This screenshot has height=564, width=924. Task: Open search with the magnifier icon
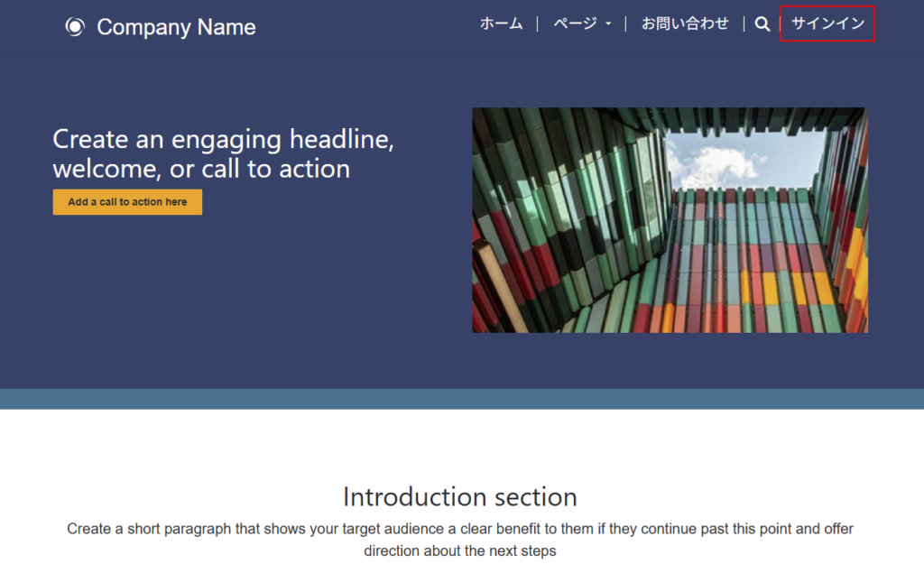762,24
